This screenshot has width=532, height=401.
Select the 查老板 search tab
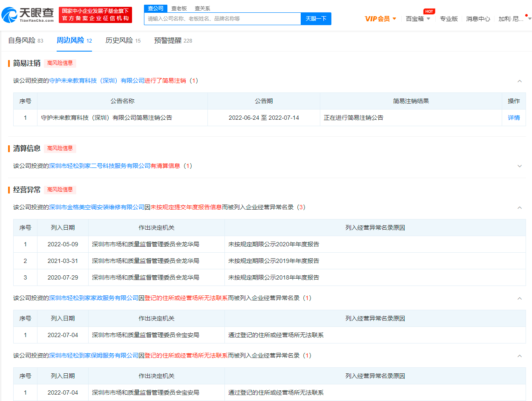click(x=179, y=9)
